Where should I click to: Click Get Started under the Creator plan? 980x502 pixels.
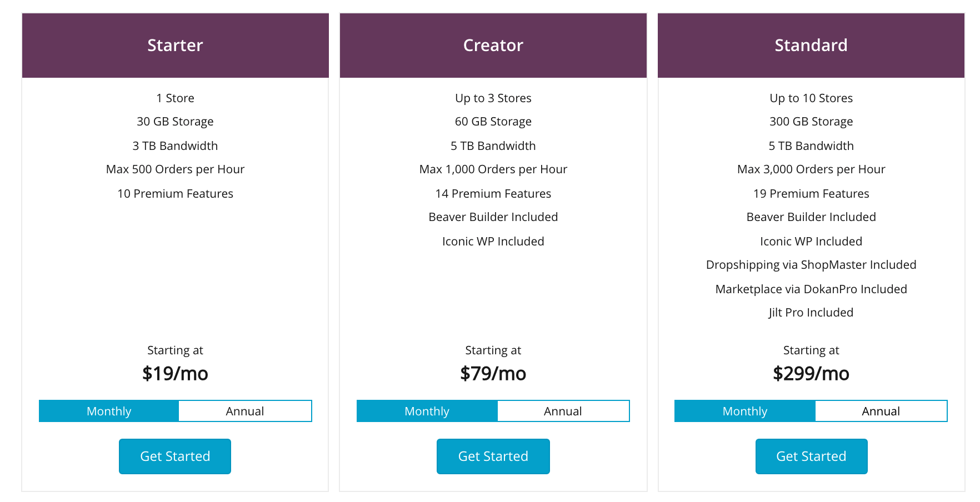493,456
